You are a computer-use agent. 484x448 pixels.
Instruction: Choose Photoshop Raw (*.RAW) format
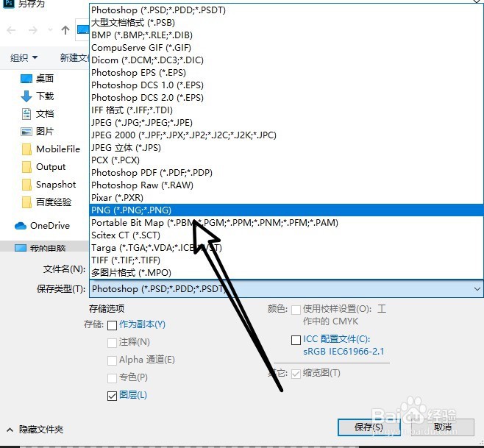(286, 185)
